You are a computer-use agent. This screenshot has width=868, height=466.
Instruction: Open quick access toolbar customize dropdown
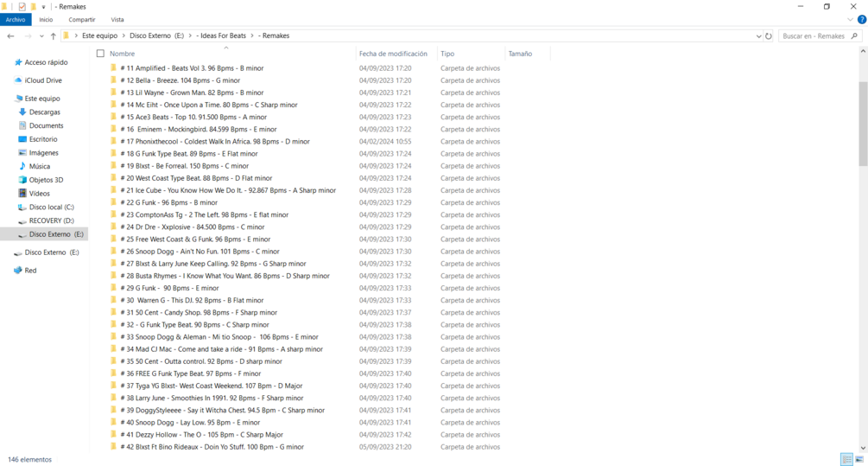point(44,7)
